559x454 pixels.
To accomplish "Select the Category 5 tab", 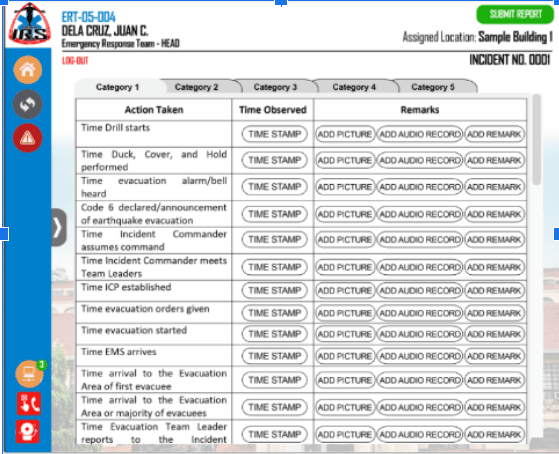I will pos(433,87).
